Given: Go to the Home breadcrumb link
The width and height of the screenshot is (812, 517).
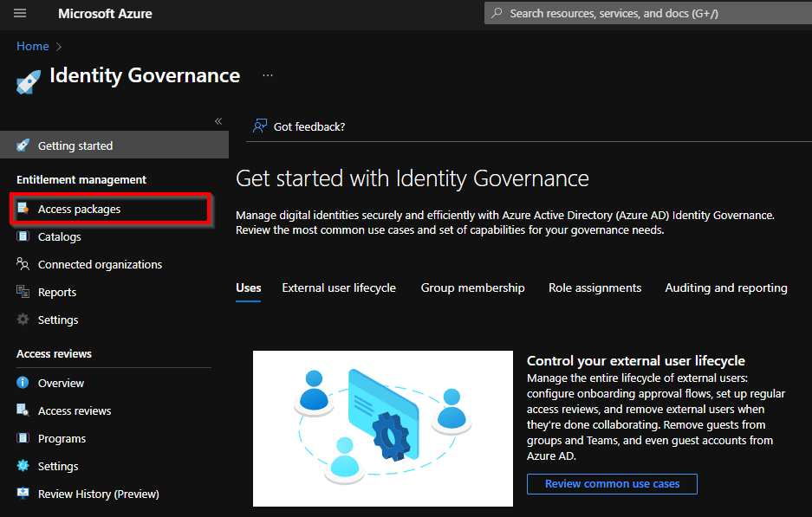Looking at the screenshot, I should pos(33,46).
